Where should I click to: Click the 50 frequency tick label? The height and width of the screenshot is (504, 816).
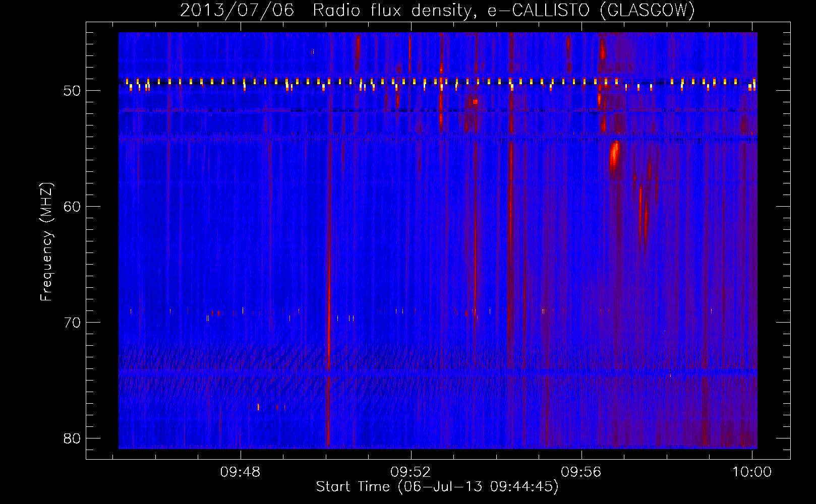pos(72,91)
